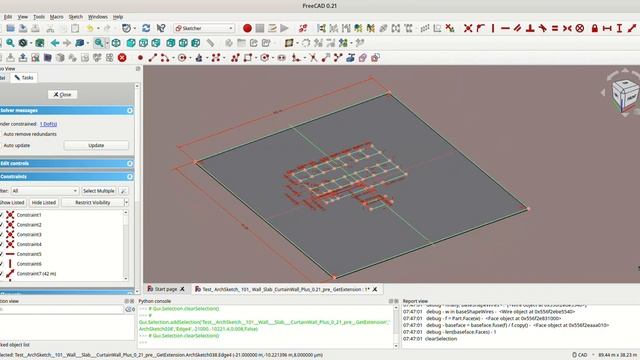Select the Parallel constraint tool
This screenshot has width=640, height=360.
[518, 28]
